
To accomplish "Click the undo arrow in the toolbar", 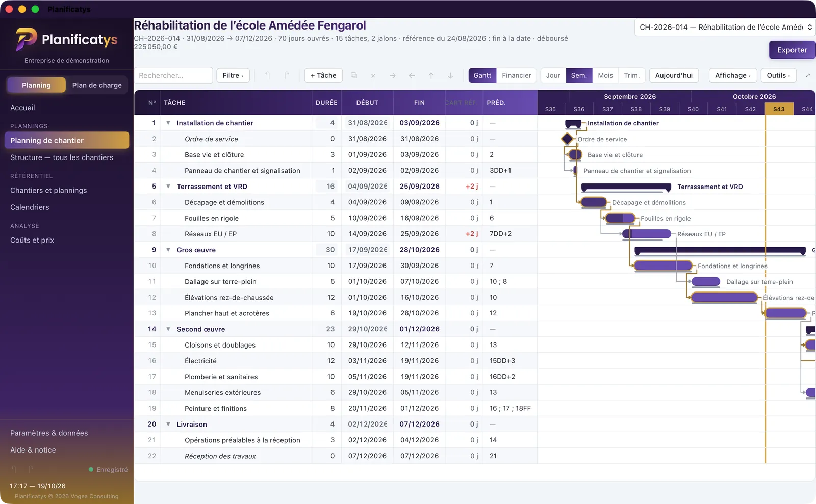I will tap(267, 75).
